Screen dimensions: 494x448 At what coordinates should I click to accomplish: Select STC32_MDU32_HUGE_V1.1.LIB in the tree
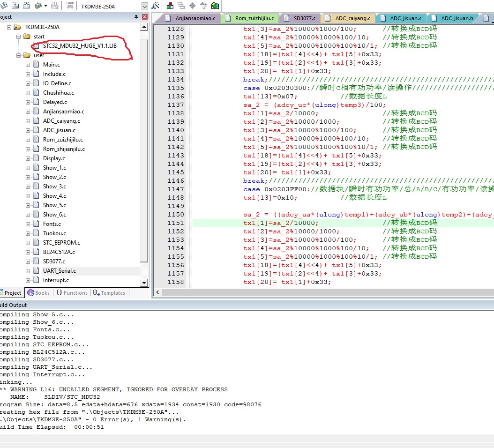[80, 45]
